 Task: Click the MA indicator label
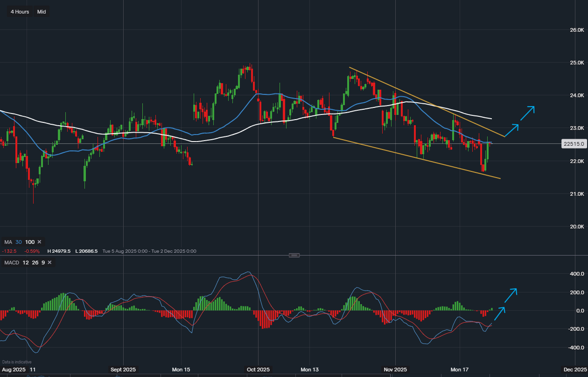pos(8,242)
